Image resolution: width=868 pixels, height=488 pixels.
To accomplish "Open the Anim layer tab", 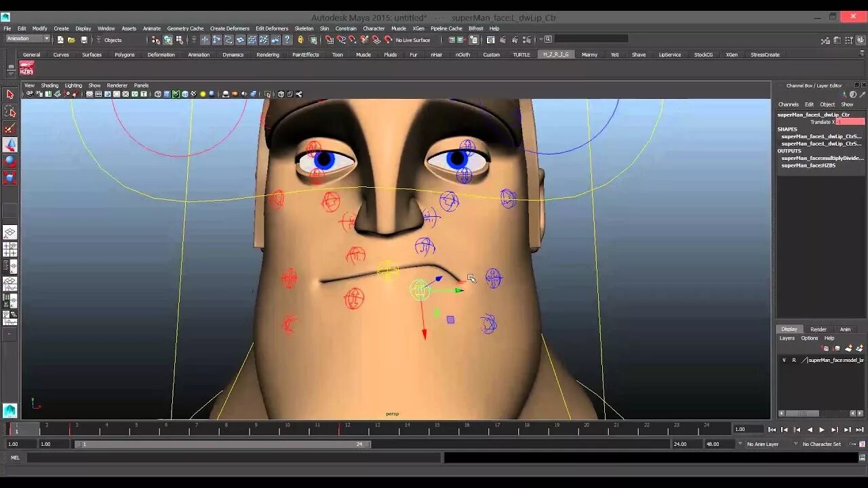I will click(845, 329).
